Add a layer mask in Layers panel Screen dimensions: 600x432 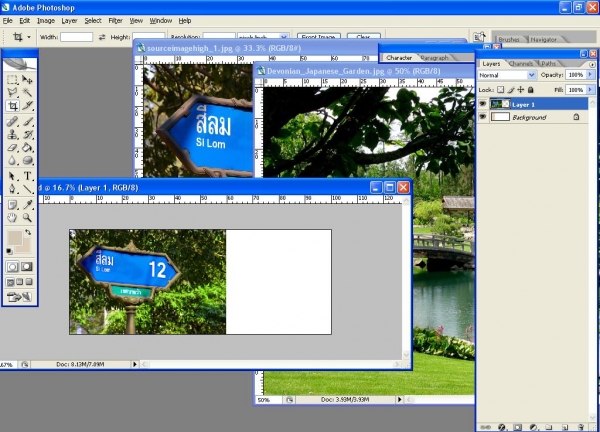[x=517, y=427]
